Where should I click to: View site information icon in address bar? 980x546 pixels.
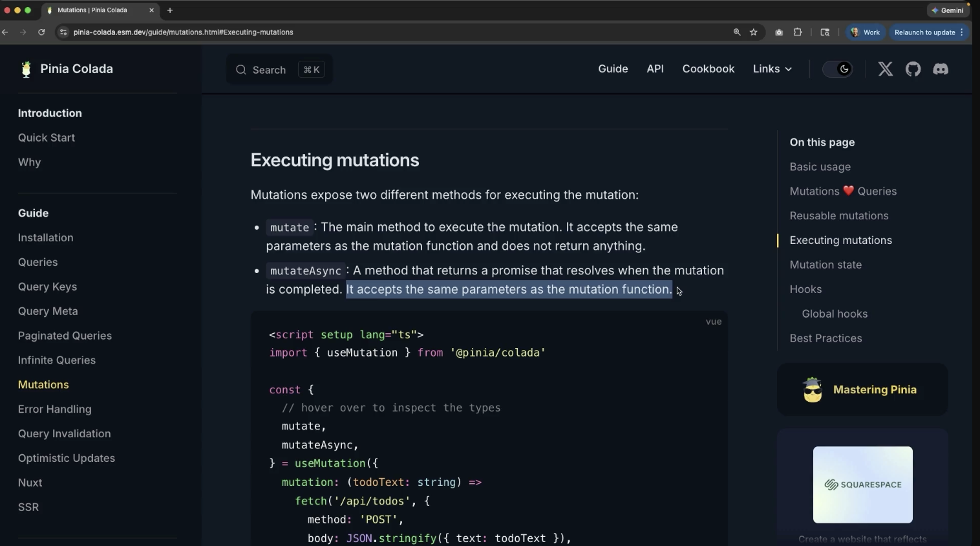tap(63, 32)
